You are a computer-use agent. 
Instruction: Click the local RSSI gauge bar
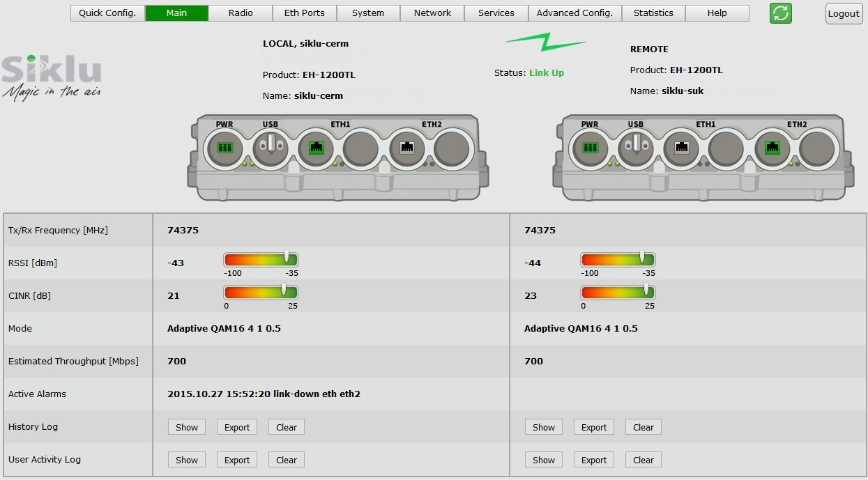click(x=261, y=260)
